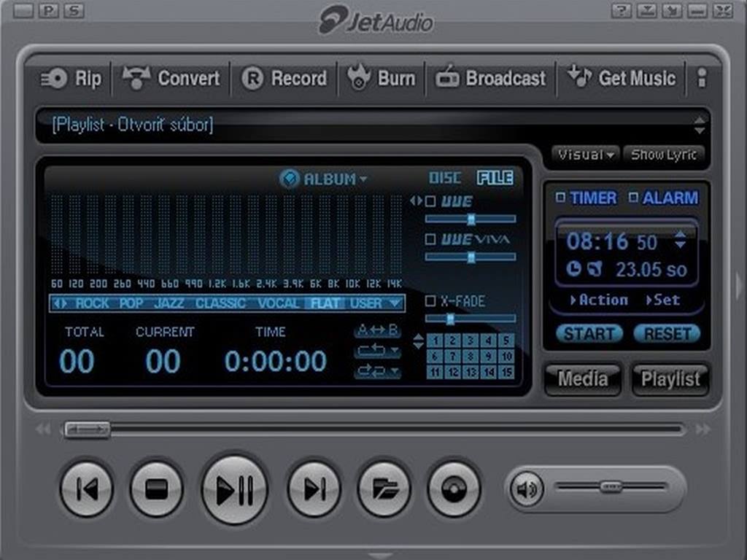Click the fast-forward double-arrow icon

(x=703, y=429)
